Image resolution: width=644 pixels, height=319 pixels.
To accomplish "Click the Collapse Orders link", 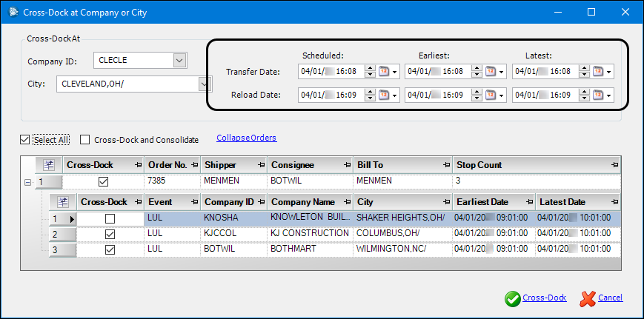I will pyautogui.click(x=246, y=138).
